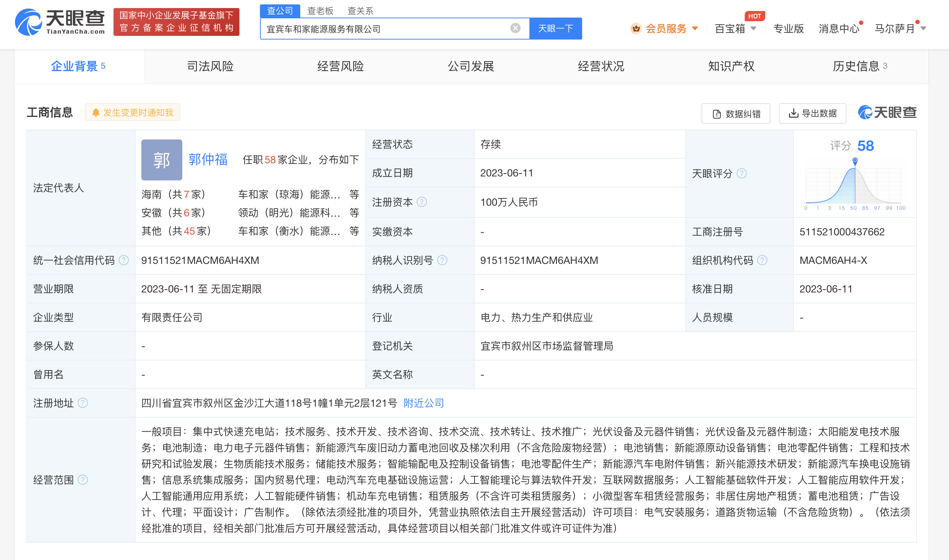Click the 安徽（共6家） row
949x560 pixels.
point(250,212)
